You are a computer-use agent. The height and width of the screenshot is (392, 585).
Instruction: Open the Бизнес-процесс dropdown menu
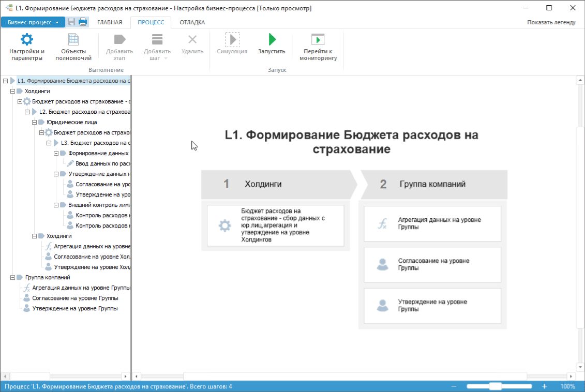33,22
